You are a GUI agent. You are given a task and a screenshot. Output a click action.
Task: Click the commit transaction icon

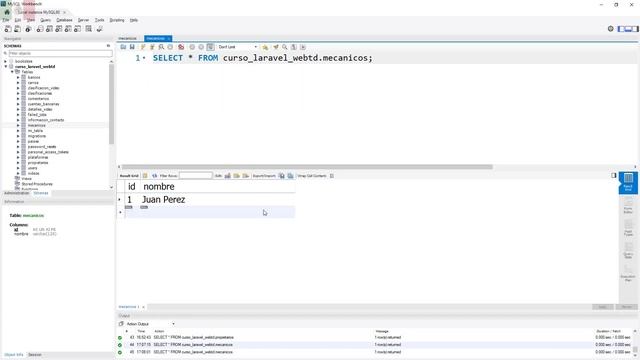(x=192, y=47)
